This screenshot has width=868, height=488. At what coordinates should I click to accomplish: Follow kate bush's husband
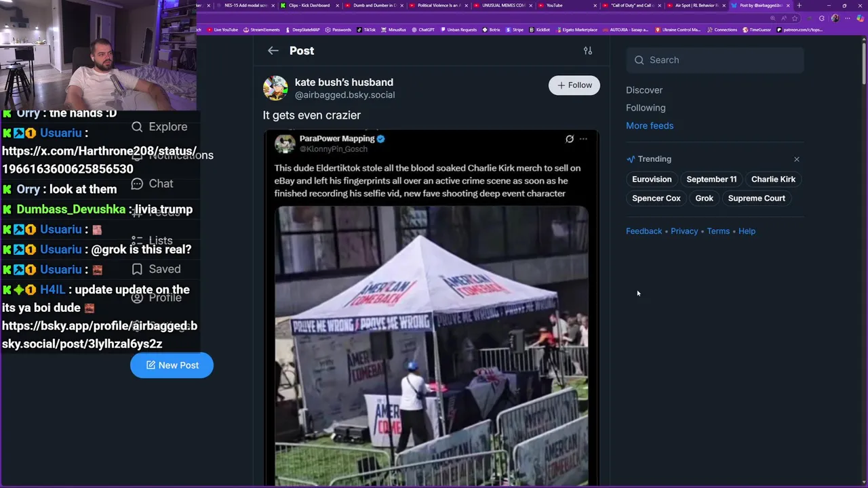pos(574,85)
